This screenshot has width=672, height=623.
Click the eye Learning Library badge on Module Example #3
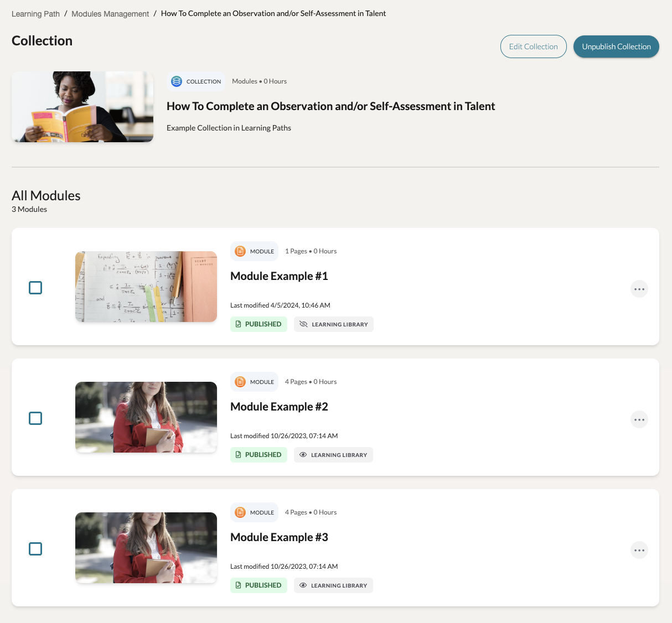[x=333, y=585]
